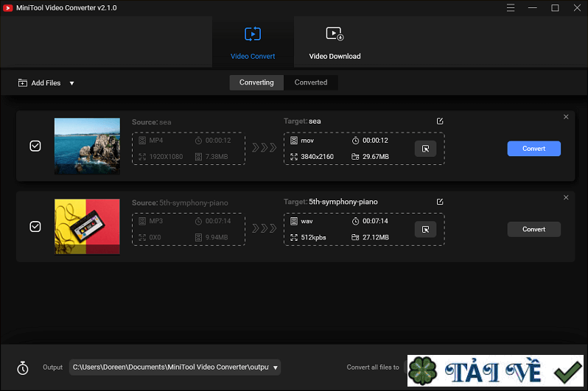The height and width of the screenshot is (391, 588).
Task: Uncheck the 5th-symphony-piano checkbox
Action: pos(35,227)
